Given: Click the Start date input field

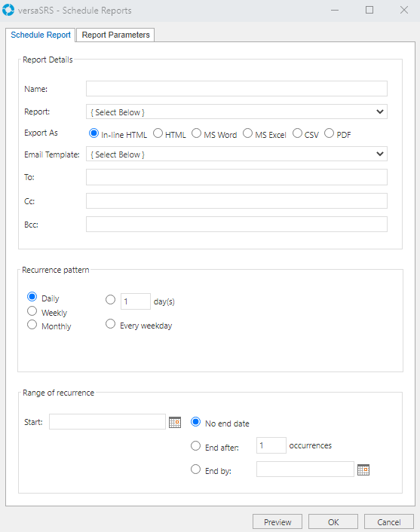Looking at the screenshot, I should pyautogui.click(x=107, y=422).
